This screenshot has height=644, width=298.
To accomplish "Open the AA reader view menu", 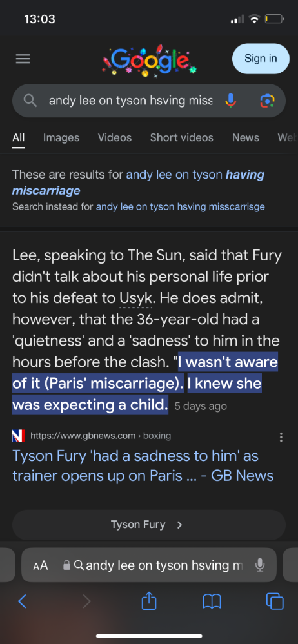I will click(x=40, y=565).
